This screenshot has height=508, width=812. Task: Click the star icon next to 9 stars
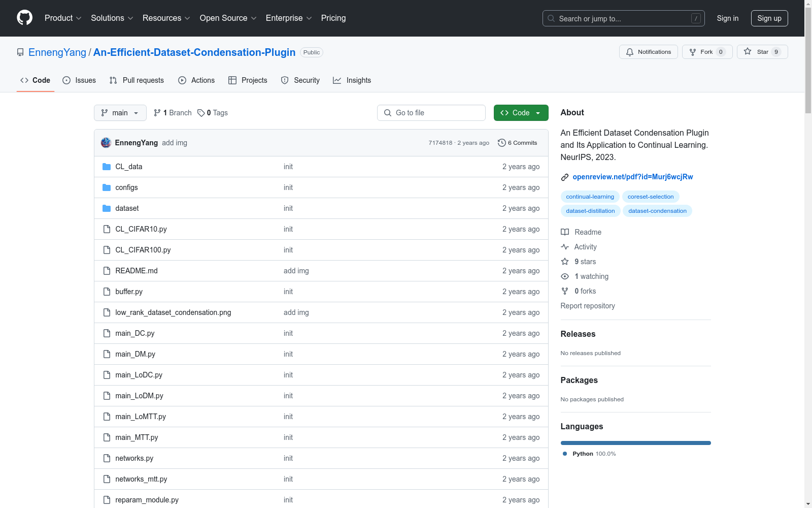pyautogui.click(x=565, y=262)
